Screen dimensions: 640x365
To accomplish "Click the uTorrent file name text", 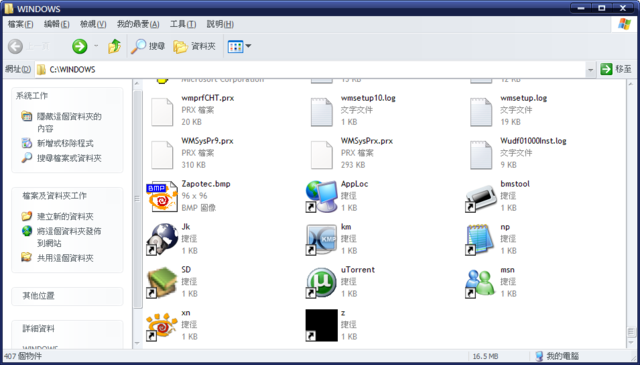I will (358, 270).
